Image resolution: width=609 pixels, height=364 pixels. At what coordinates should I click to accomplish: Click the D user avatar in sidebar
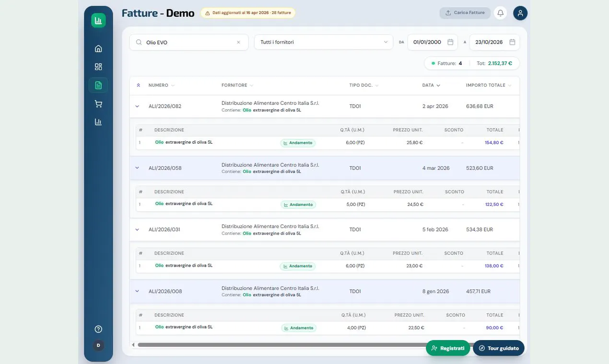tap(98, 345)
